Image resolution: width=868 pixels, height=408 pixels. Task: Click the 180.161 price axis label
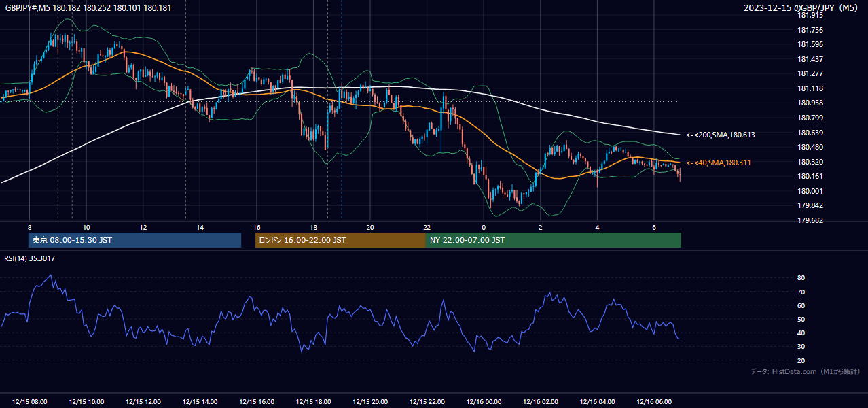click(810, 176)
